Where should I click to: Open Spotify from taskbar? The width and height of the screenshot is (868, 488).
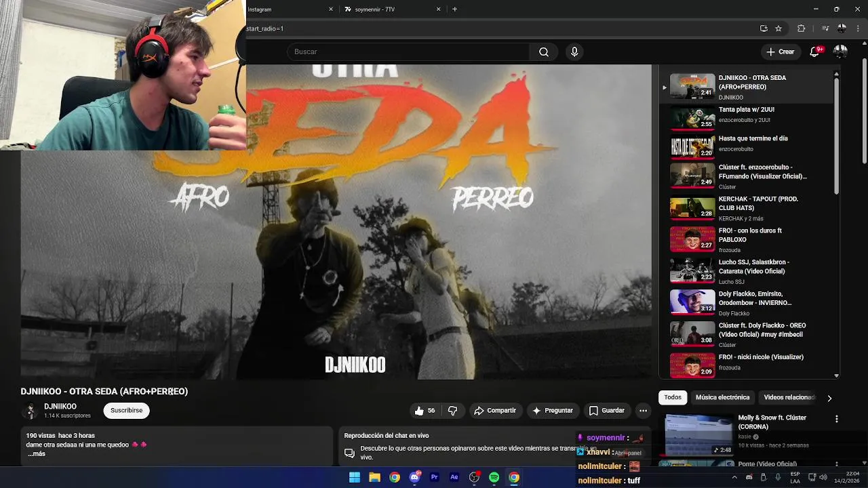coord(494,477)
